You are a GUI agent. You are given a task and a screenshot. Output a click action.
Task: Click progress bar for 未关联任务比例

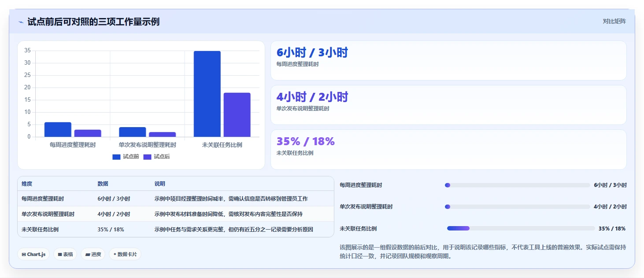[x=521, y=228]
